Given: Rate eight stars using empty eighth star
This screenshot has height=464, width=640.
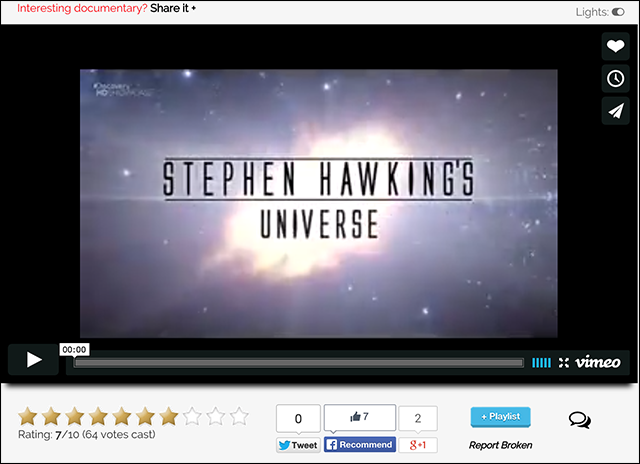Looking at the screenshot, I should click(192, 416).
